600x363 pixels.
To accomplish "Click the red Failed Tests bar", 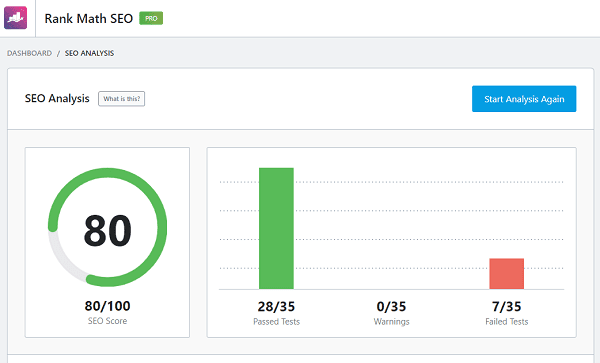I will 507,274.
